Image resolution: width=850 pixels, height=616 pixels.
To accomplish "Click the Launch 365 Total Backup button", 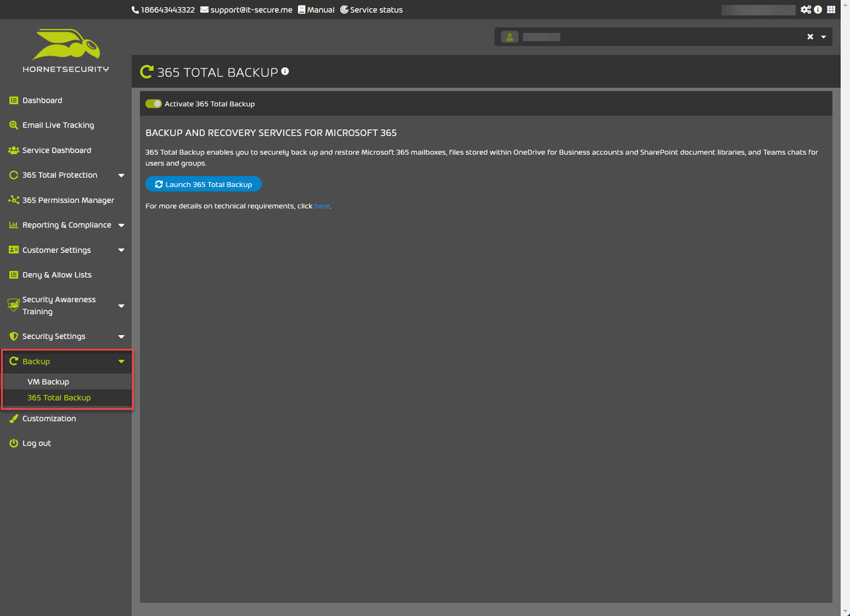I will pyautogui.click(x=204, y=184).
